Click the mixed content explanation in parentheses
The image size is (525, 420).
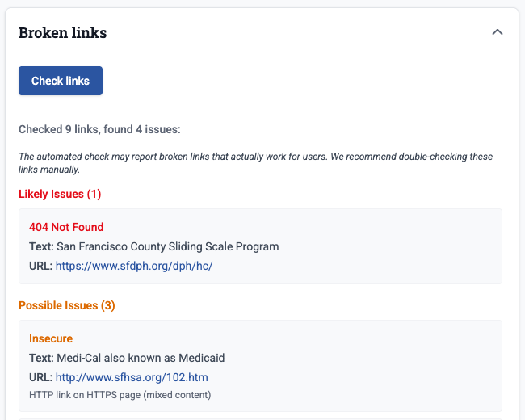[x=180, y=395]
